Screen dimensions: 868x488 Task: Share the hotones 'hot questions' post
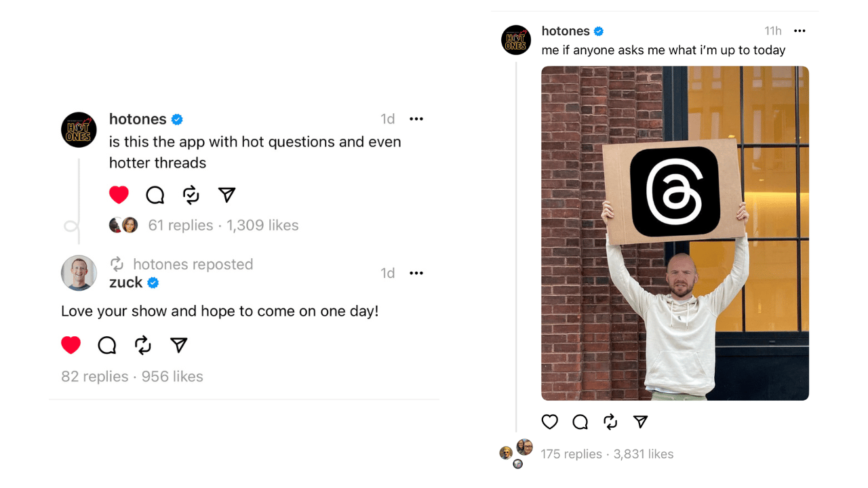tap(227, 195)
